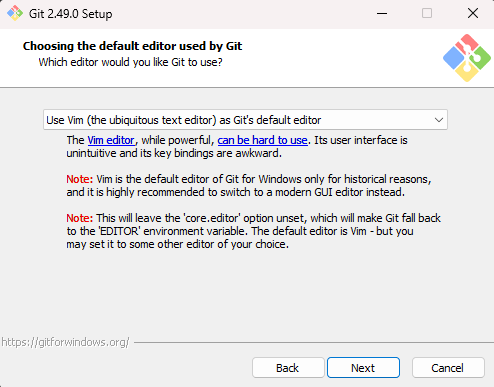Click the 'Choosing the default editor used by Git' heading
494x387 pixels.
click(x=132, y=46)
